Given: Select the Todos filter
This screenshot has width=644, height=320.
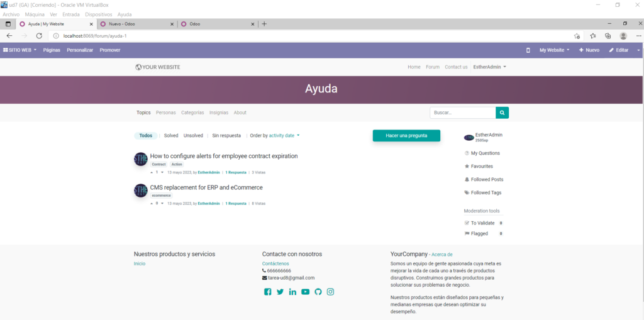Looking at the screenshot, I should (145, 135).
